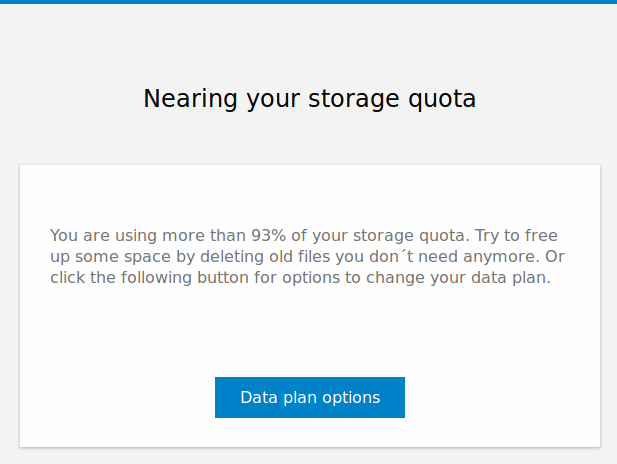Image resolution: width=617 pixels, height=464 pixels.
Task: Click the blank white space above the paragraph
Action: point(308,195)
